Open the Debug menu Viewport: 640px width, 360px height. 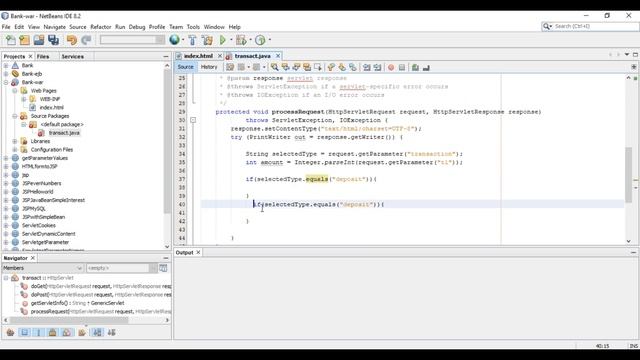[137, 27]
